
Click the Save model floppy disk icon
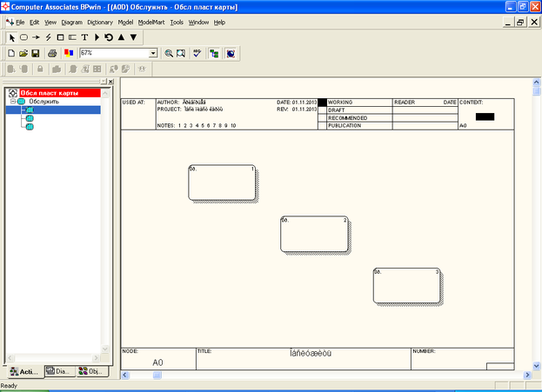click(36, 53)
